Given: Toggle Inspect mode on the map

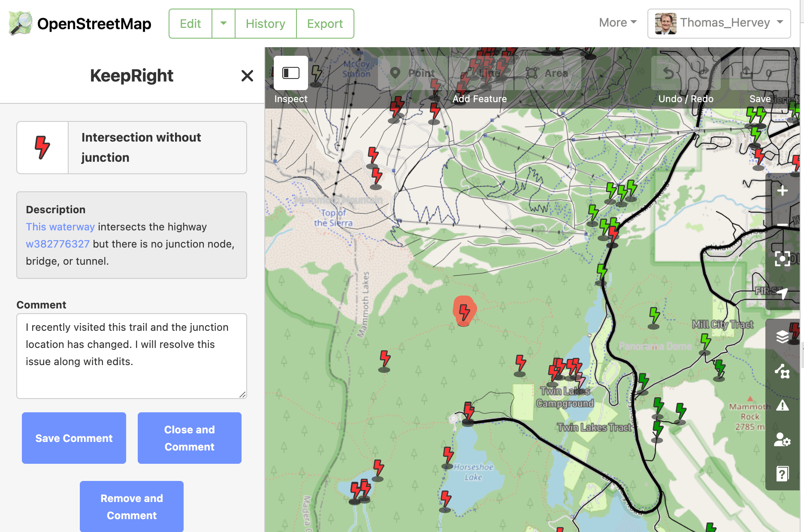Looking at the screenshot, I should [x=290, y=73].
